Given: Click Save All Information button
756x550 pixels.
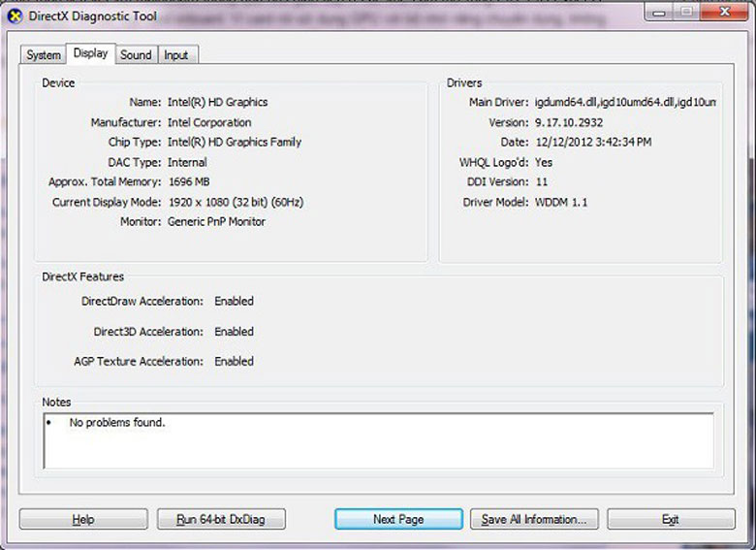Looking at the screenshot, I should [x=534, y=519].
